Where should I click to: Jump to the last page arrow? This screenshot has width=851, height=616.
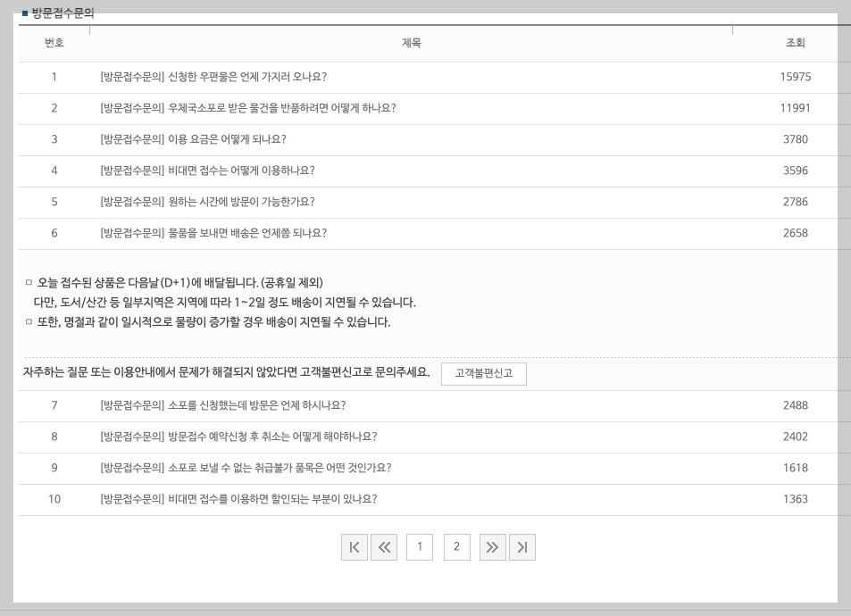[522, 546]
